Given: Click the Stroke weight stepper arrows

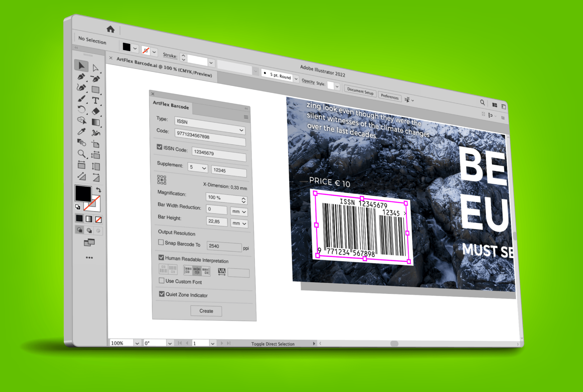Looking at the screenshot, I should pyautogui.click(x=183, y=58).
